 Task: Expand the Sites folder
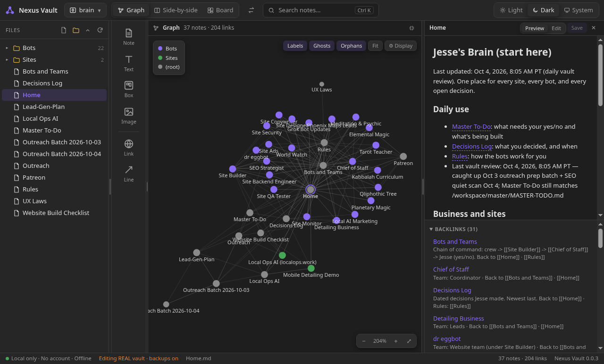tap(7, 60)
